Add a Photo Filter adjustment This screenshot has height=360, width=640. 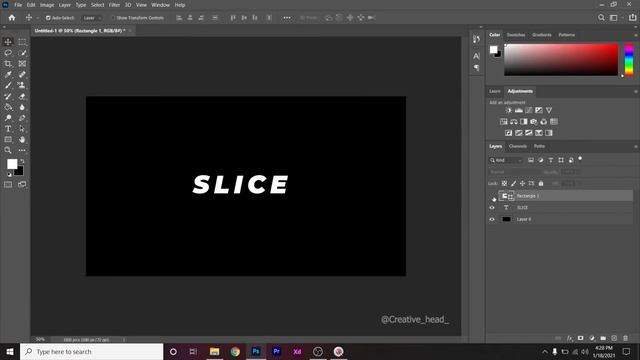[533, 122]
